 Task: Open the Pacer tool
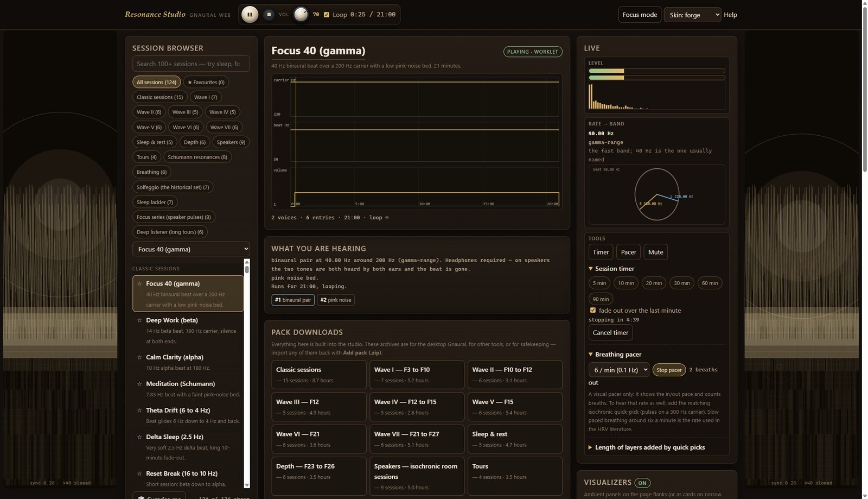click(628, 252)
